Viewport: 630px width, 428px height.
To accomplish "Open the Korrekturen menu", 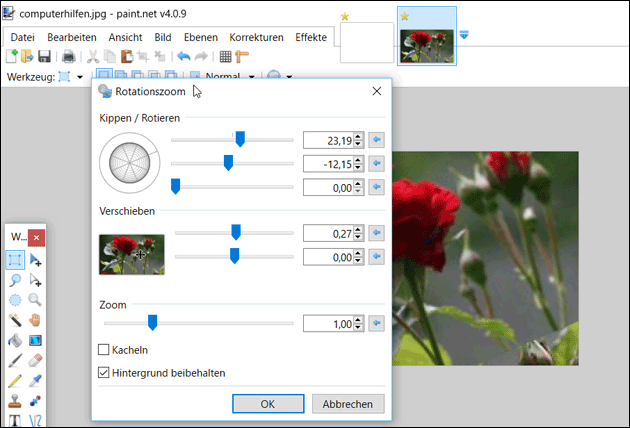I will (256, 37).
